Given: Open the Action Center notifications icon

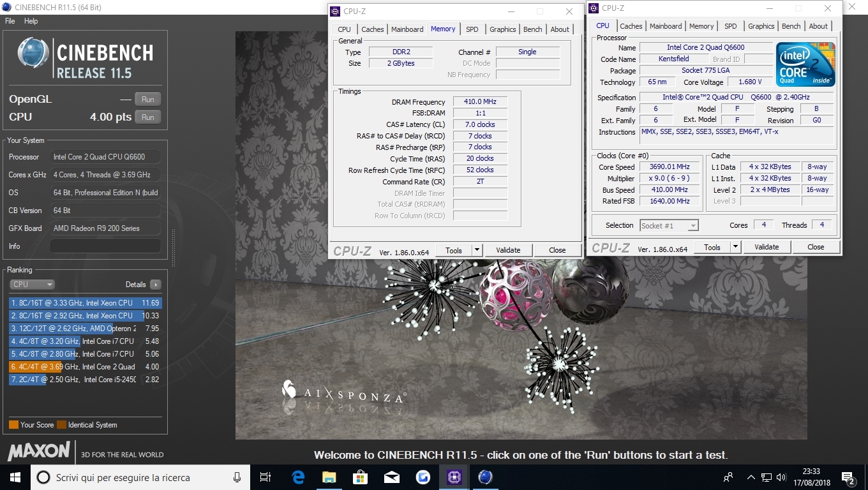Looking at the screenshot, I should tap(848, 477).
